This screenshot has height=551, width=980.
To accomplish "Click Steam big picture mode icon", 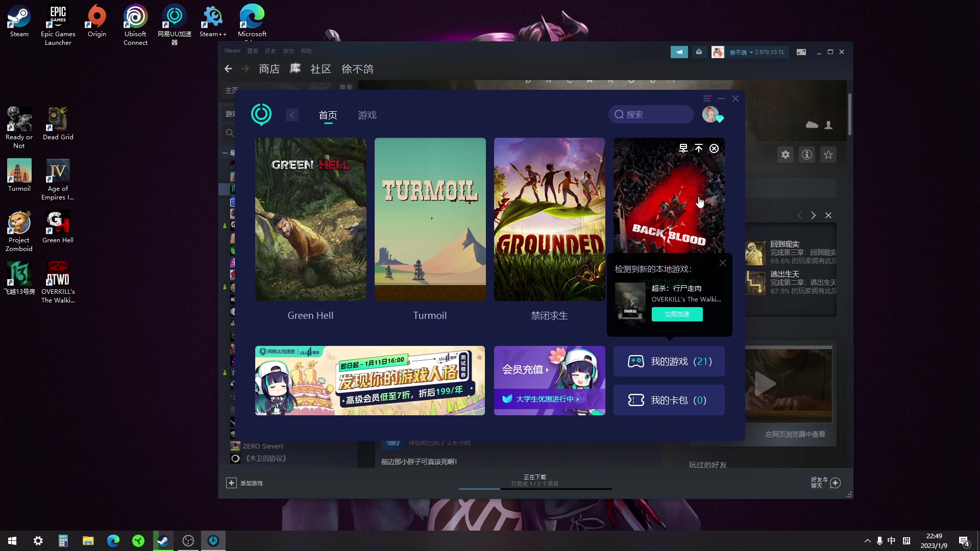I will coord(801,52).
